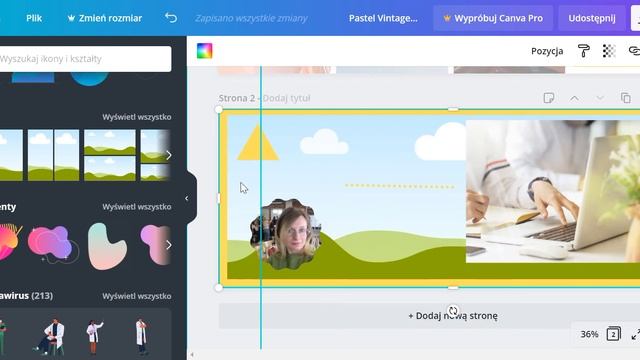
Task: Click Zmień rozmiar resize option
Action: pos(104,18)
